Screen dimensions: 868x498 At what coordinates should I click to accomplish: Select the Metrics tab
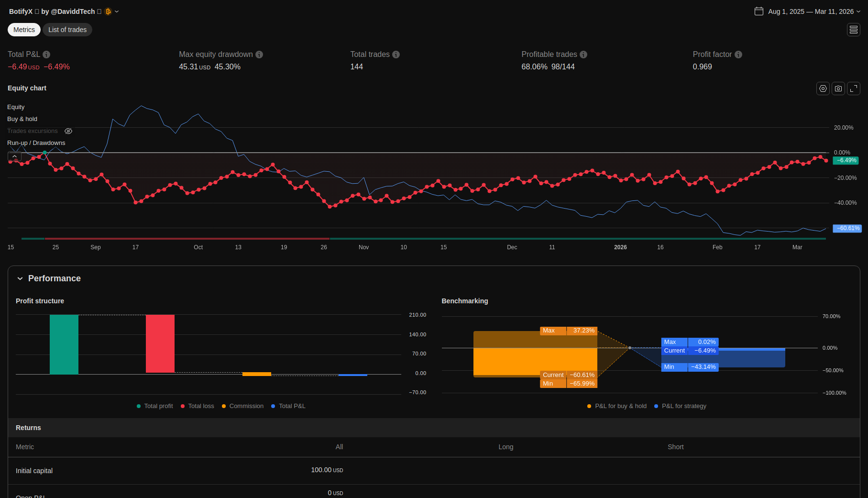coord(24,30)
